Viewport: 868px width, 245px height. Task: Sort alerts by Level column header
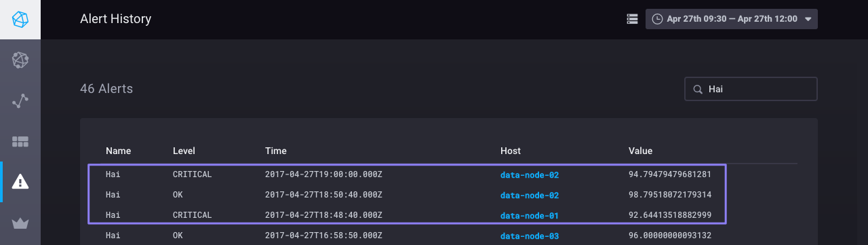184,151
